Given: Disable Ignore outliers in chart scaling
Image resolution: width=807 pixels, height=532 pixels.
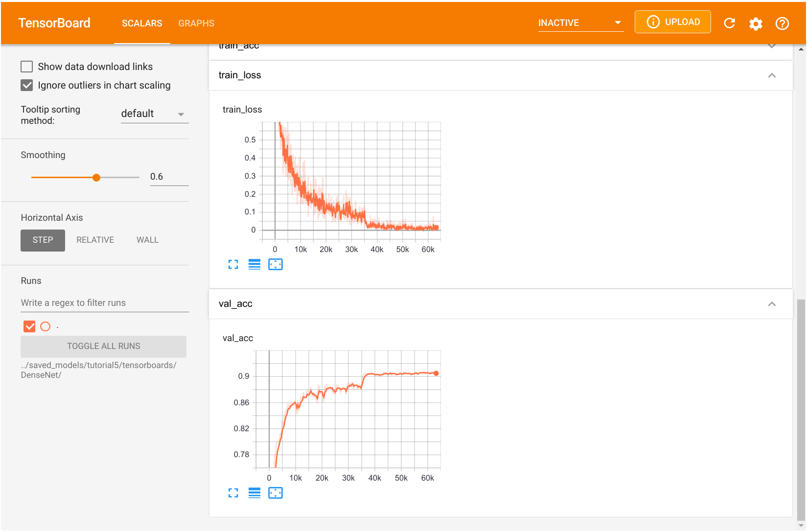Looking at the screenshot, I should point(27,85).
